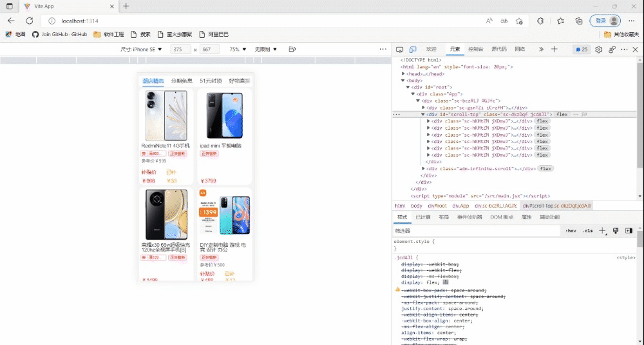Open DevTools settings gear
The height and width of the screenshot is (345, 644).
click(x=598, y=50)
